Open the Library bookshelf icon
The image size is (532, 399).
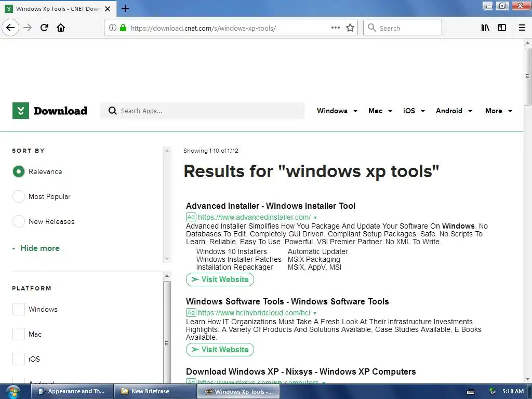pos(485,28)
